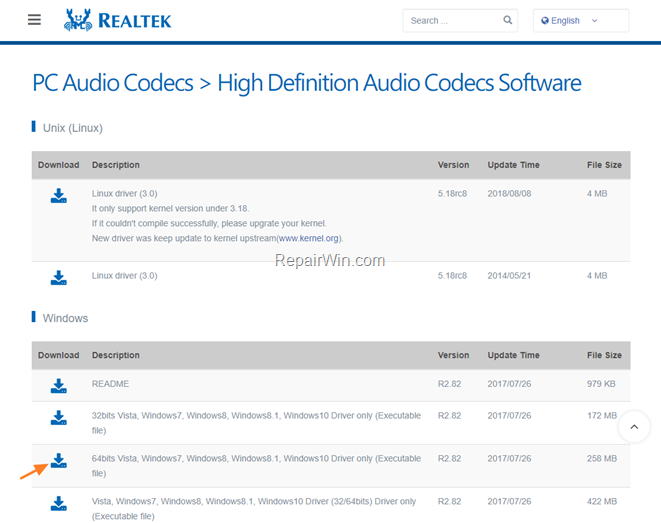The width and height of the screenshot is (661, 523).
Task: Click the search magnifier icon
Action: coord(508,20)
